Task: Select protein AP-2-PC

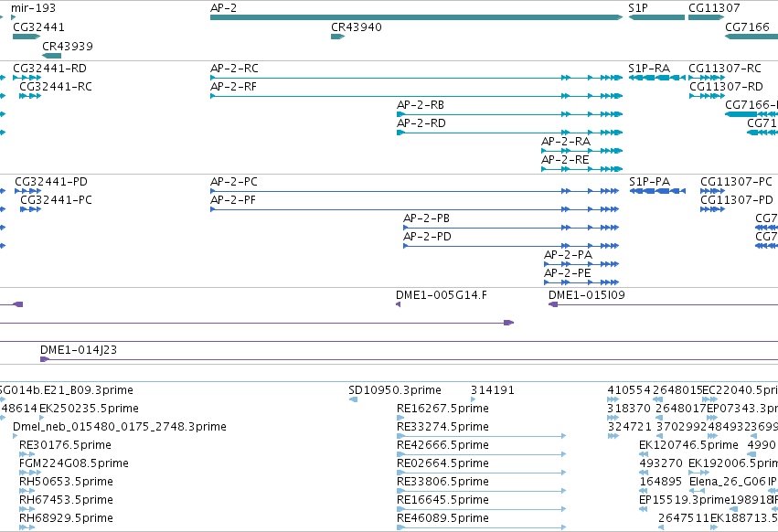Action: 415,191
